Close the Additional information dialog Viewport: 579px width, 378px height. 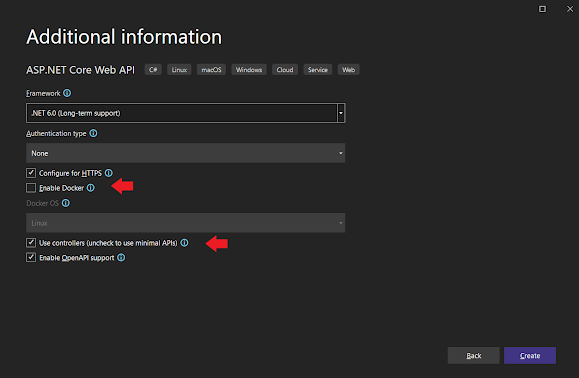pos(570,9)
